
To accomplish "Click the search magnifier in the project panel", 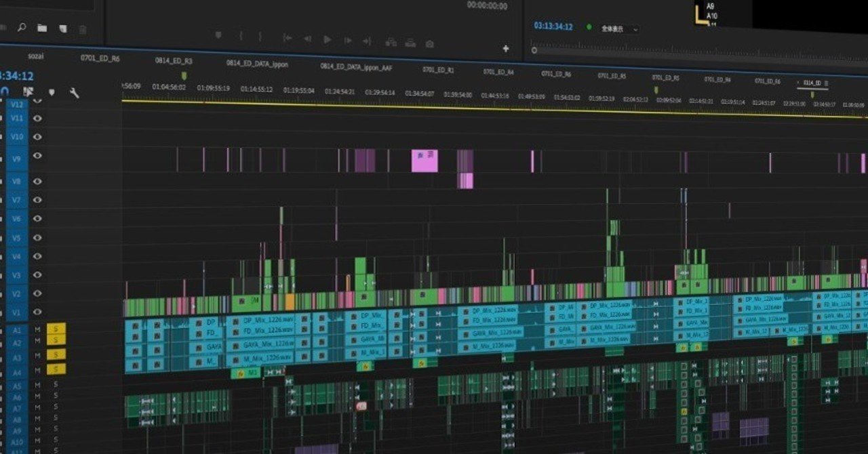I will click(22, 26).
